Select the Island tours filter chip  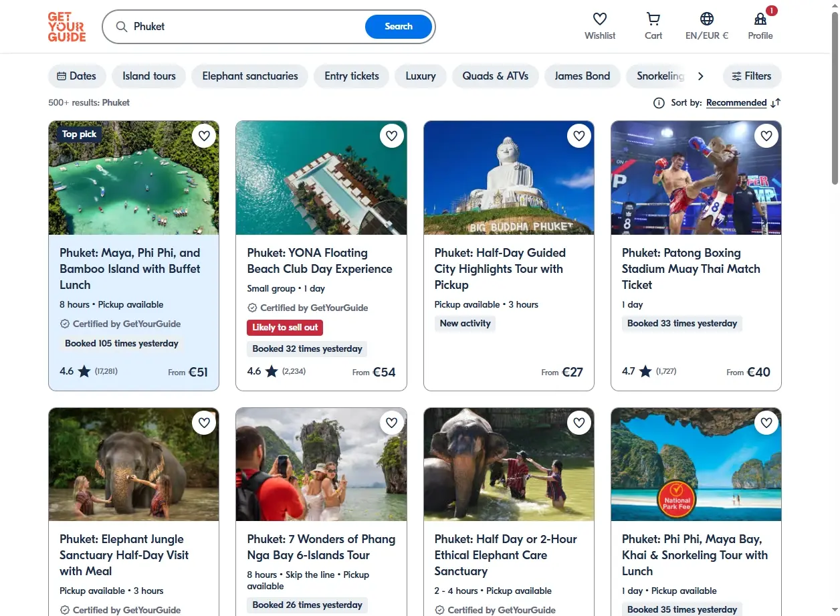click(x=149, y=76)
